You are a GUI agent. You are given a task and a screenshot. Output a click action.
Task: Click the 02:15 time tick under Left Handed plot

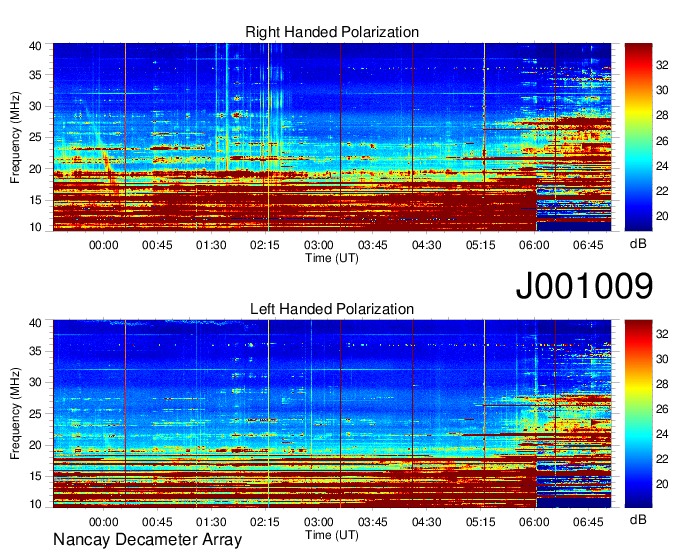(265, 522)
